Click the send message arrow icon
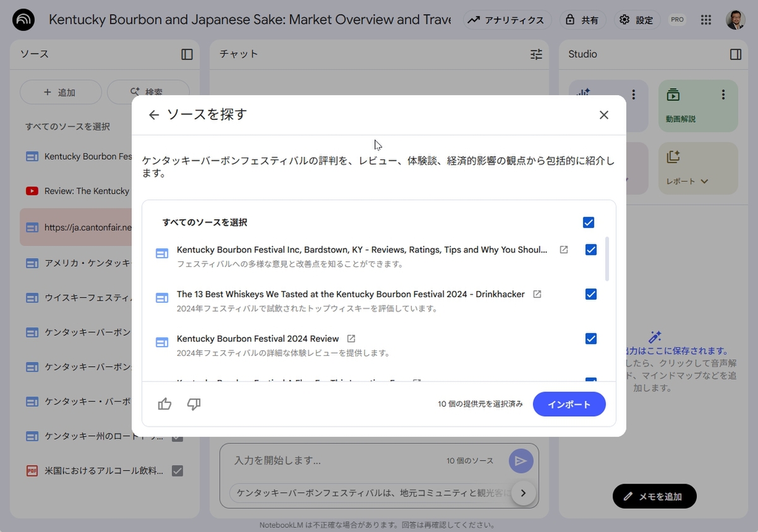Image resolution: width=758 pixels, height=532 pixels. pos(521,461)
